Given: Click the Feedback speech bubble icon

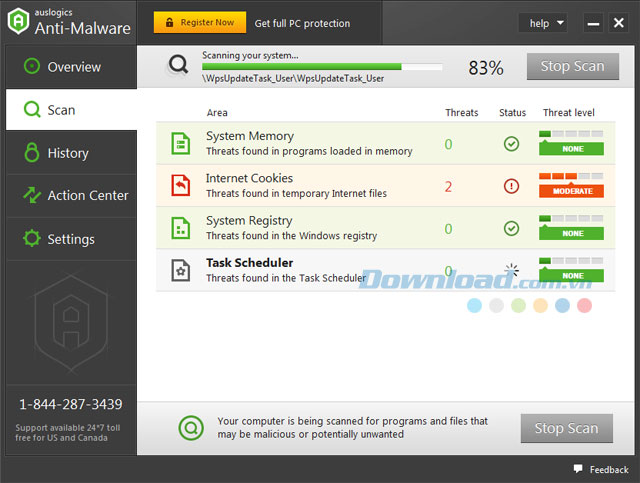Looking at the screenshot, I should click(578, 469).
